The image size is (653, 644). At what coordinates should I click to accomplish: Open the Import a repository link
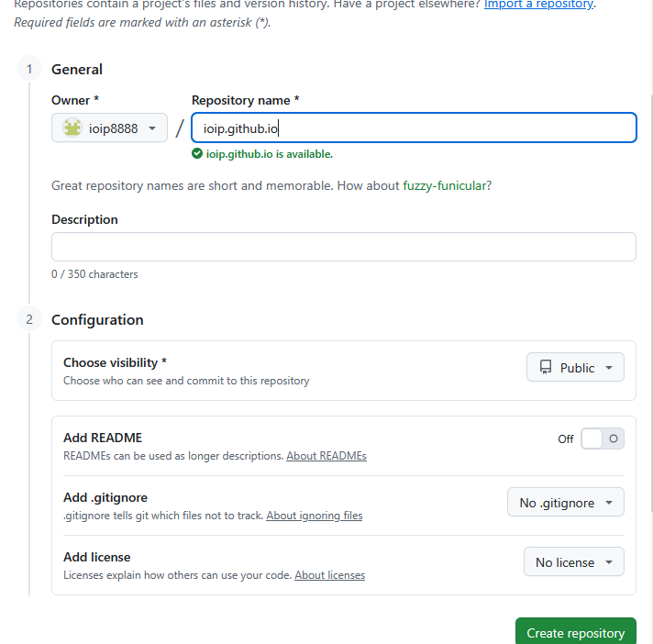538,5
